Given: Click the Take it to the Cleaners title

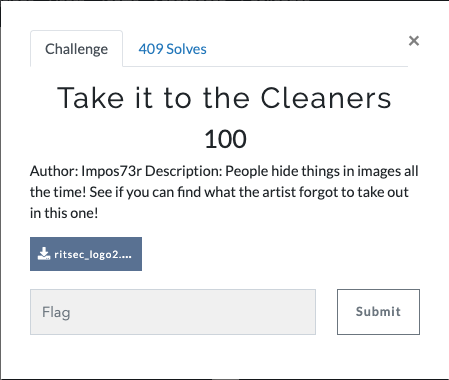Looking at the screenshot, I should pyautogui.click(x=224, y=98).
